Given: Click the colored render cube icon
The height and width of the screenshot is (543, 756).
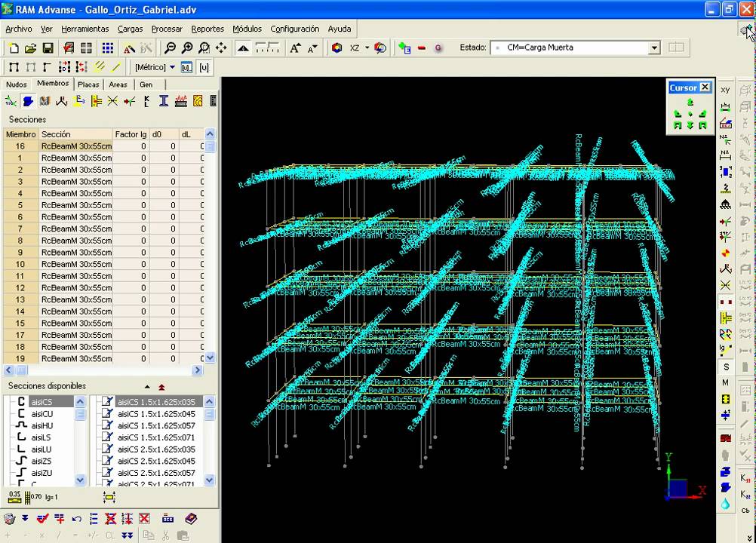Looking at the screenshot, I should (x=337, y=48).
